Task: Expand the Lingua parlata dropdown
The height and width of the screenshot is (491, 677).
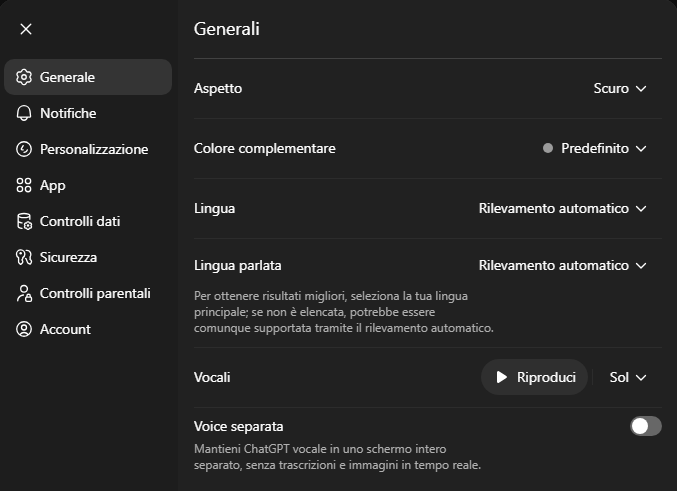Action: tap(563, 265)
